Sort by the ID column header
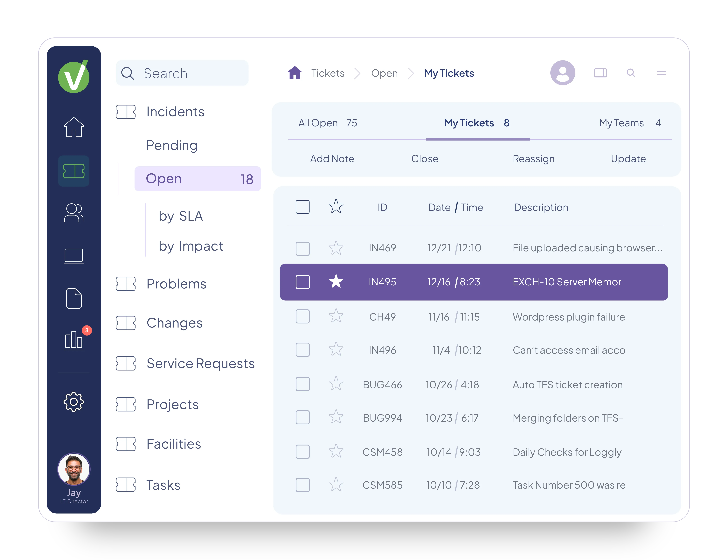 point(382,207)
